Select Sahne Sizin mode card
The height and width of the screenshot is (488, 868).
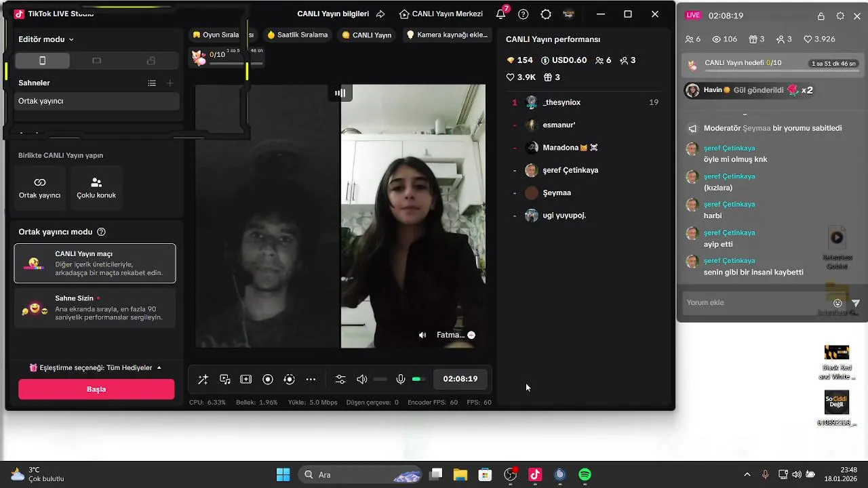pyautogui.click(x=95, y=308)
